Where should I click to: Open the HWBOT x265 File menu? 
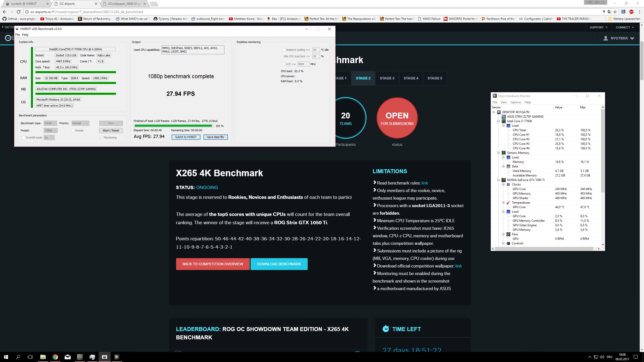[18, 35]
